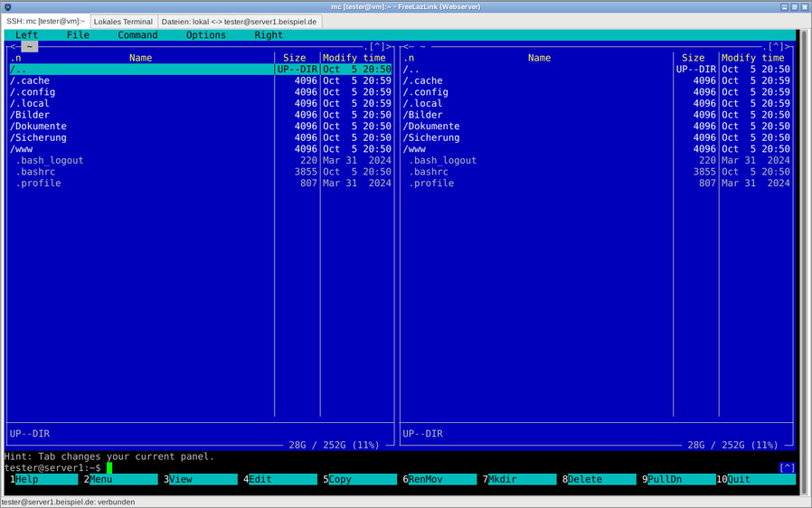Toggle left panel .n sort order indicator
The width and height of the screenshot is (812, 508).
15,58
